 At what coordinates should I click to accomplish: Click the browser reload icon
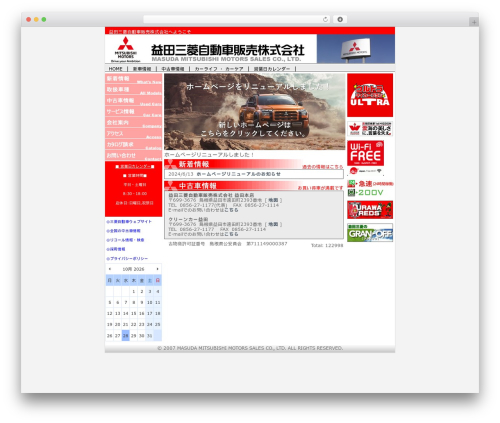click(325, 19)
